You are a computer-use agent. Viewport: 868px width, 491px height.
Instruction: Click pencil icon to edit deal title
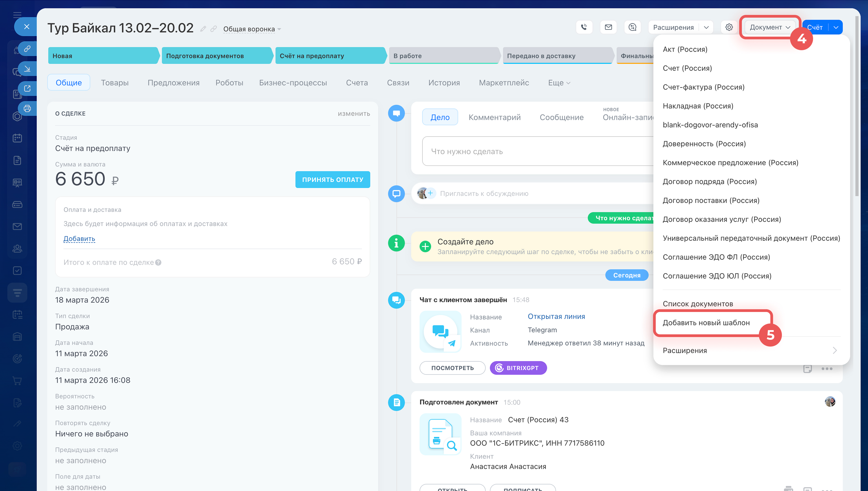[x=203, y=29]
